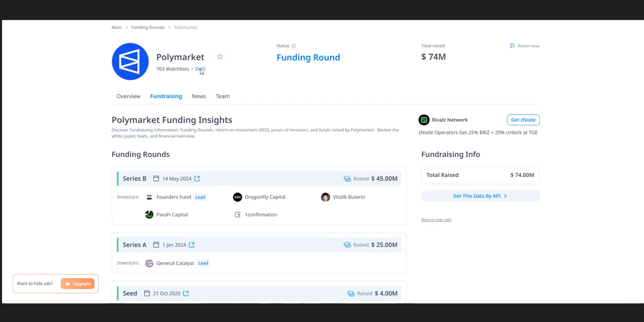Click the '763 Watchlists' text
The width and height of the screenshot is (644, 322).
tap(173, 69)
